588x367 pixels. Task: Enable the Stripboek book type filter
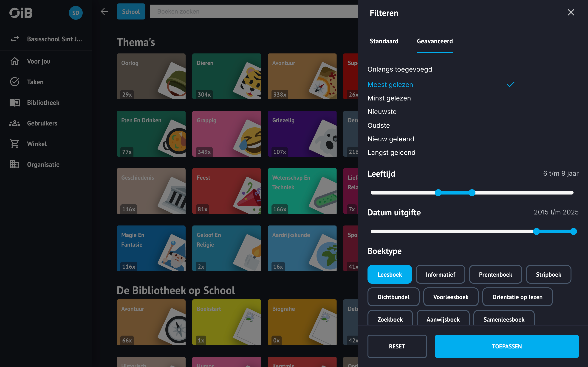548,274
